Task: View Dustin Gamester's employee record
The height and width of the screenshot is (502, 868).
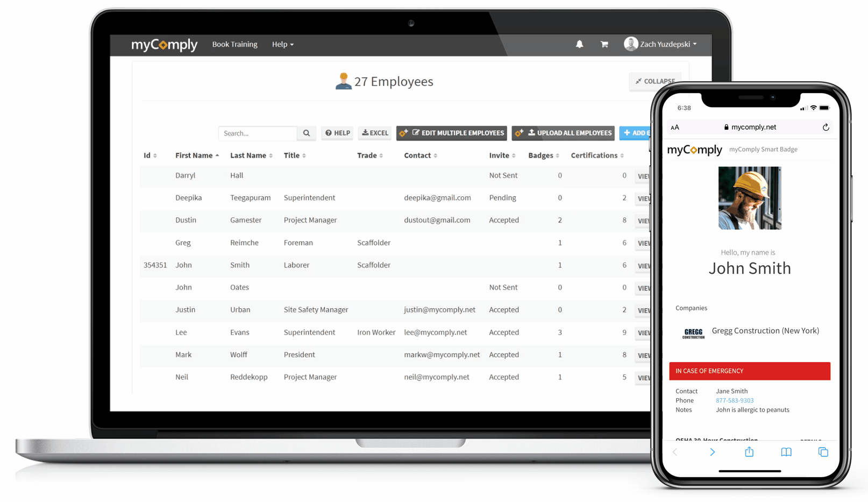Action: 643,221
